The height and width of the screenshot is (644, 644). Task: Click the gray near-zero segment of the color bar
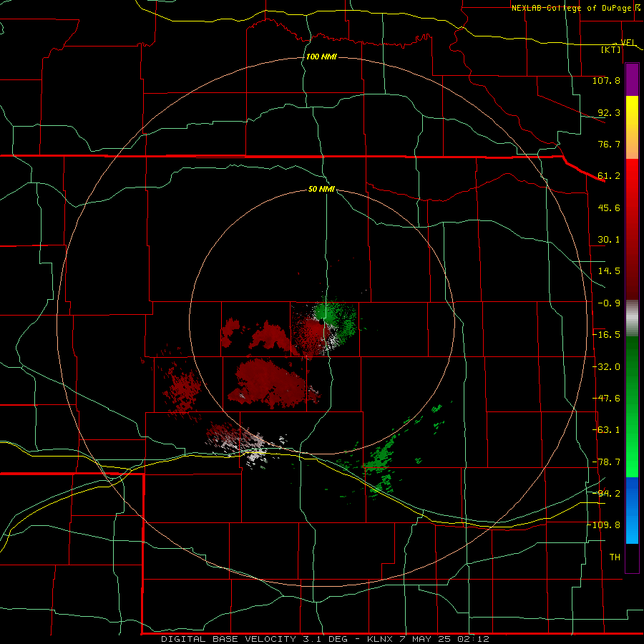(x=632, y=318)
